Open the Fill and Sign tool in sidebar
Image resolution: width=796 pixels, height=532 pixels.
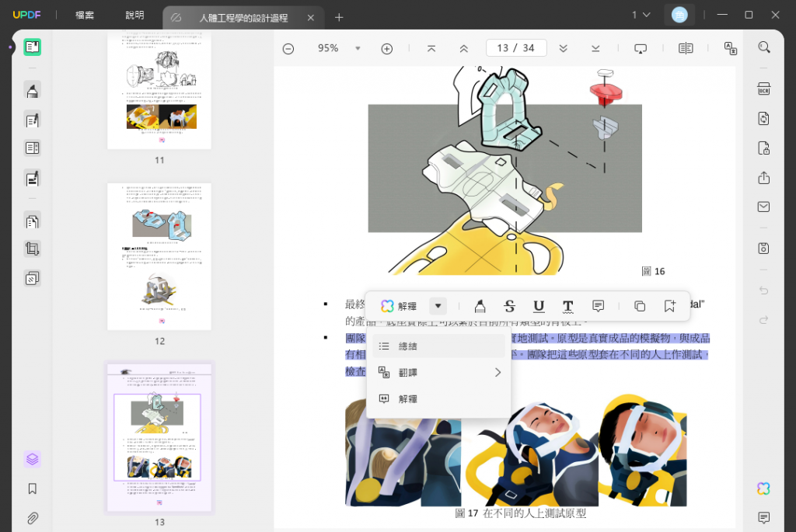tap(32, 179)
